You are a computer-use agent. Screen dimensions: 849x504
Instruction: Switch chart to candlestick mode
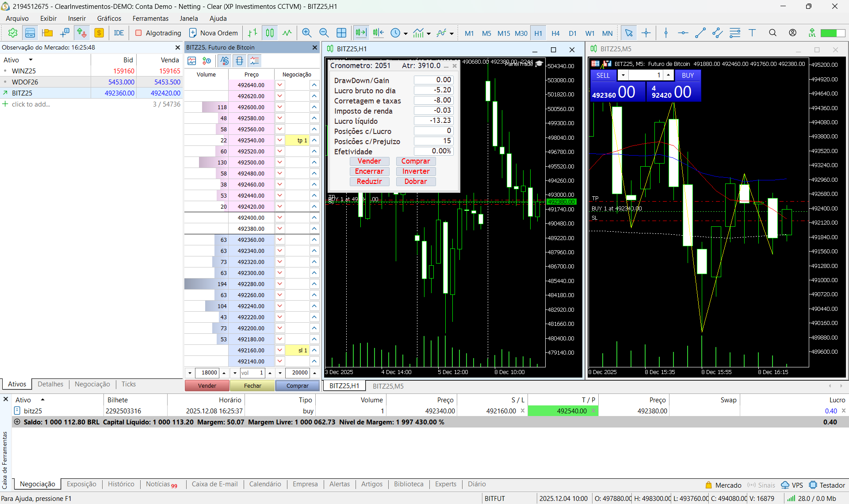(x=270, y=33)
